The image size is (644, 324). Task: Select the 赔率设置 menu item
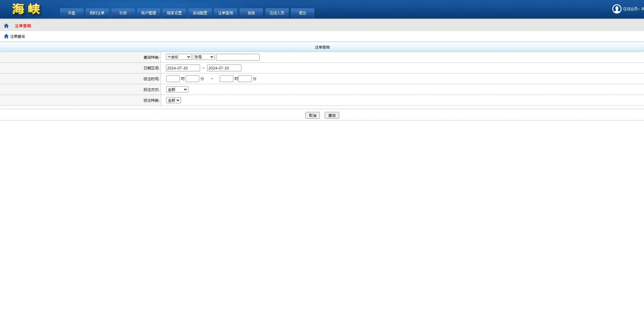[x=174, y=13]
